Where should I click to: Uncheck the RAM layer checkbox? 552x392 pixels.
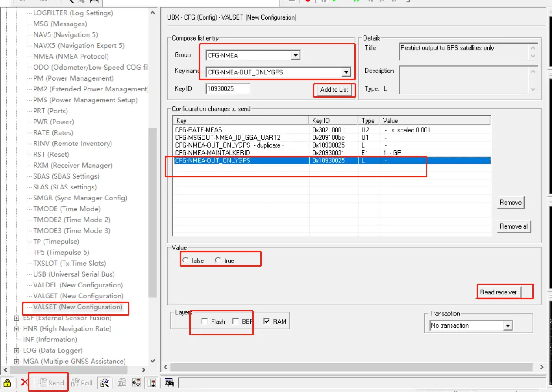pos(267,321)
